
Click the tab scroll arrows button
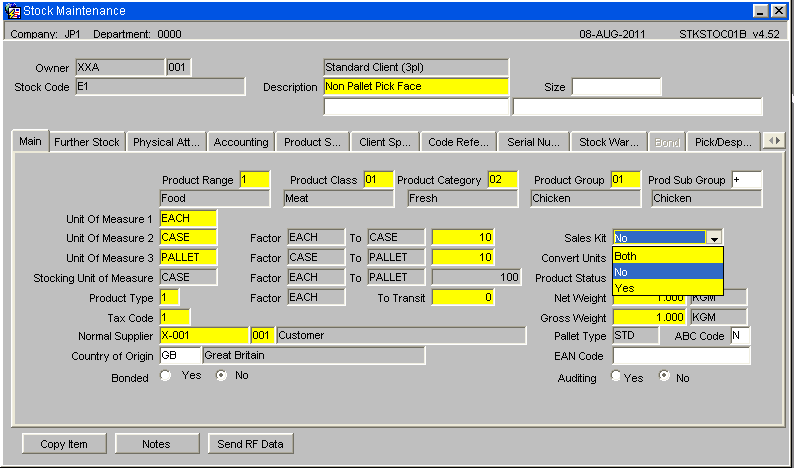(774, 141)
